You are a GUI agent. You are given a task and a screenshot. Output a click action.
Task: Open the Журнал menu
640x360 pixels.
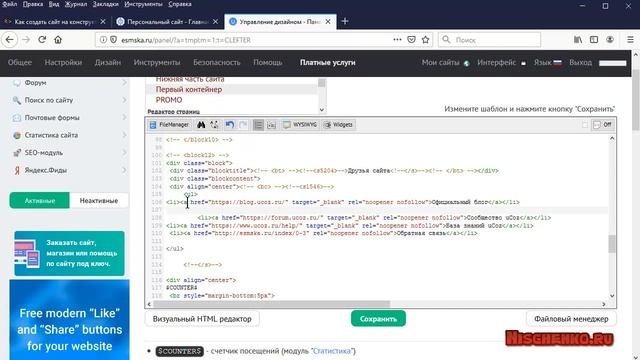point(76,4)
